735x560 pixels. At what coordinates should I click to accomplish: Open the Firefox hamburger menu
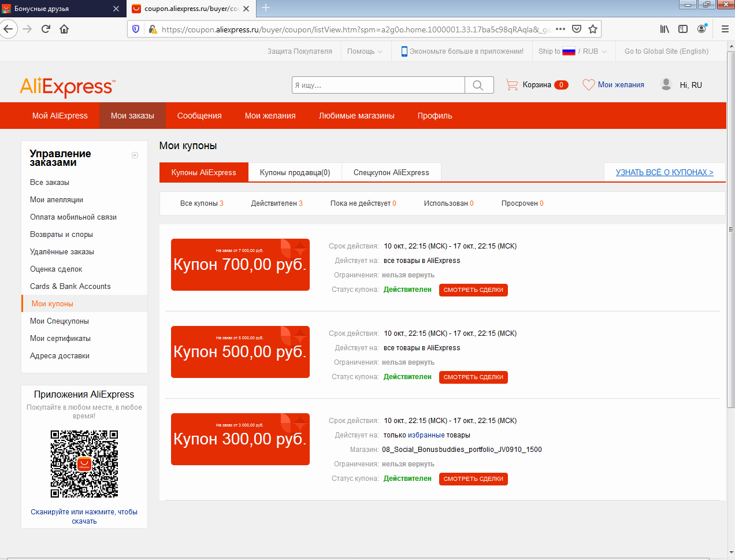pyautogui.click(x=725, y=29)
